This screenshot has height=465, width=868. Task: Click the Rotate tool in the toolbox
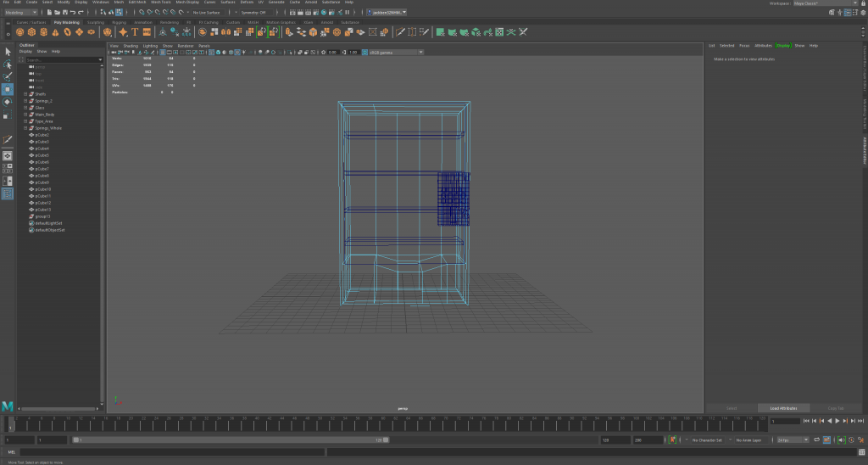click(x=8, y=102)
